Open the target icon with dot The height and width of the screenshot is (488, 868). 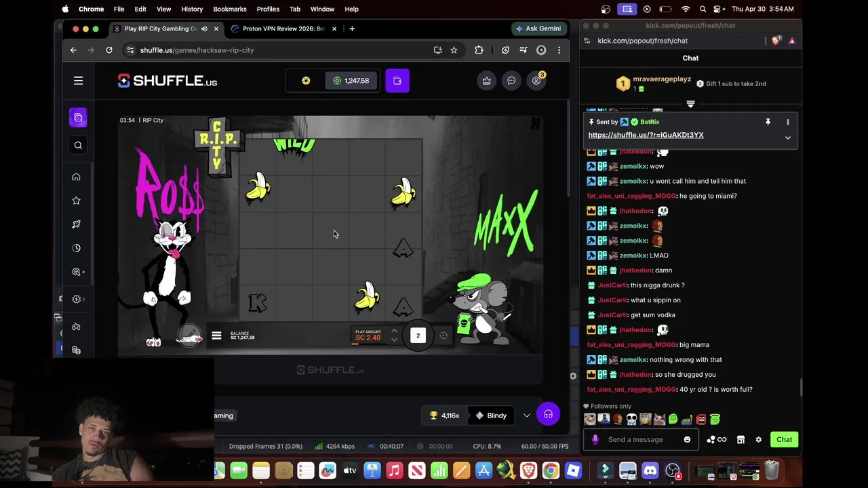77,272
